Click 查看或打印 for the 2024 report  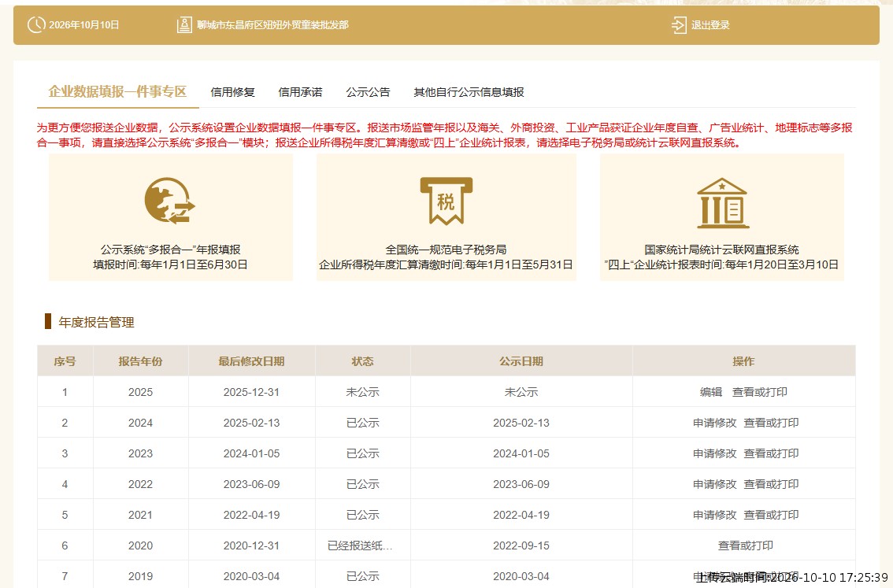[x=771, y=423]
